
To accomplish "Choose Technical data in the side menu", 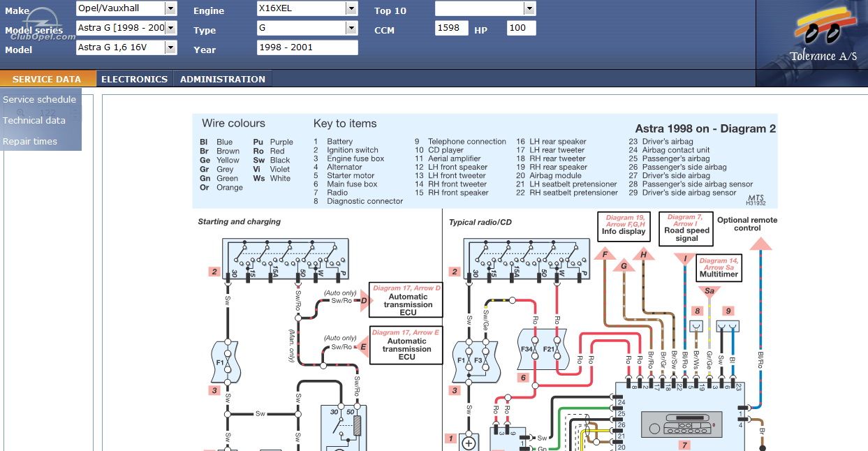I will coord(34,120).
